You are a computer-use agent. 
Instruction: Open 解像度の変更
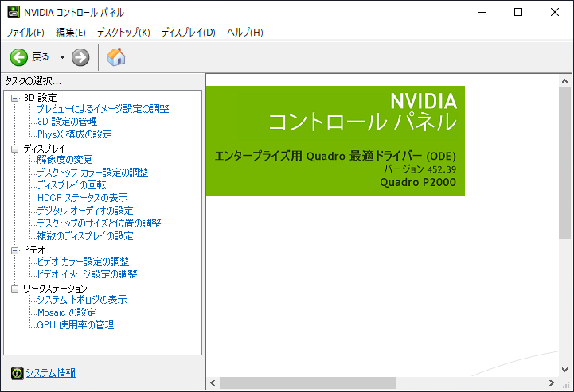[64, 160]
